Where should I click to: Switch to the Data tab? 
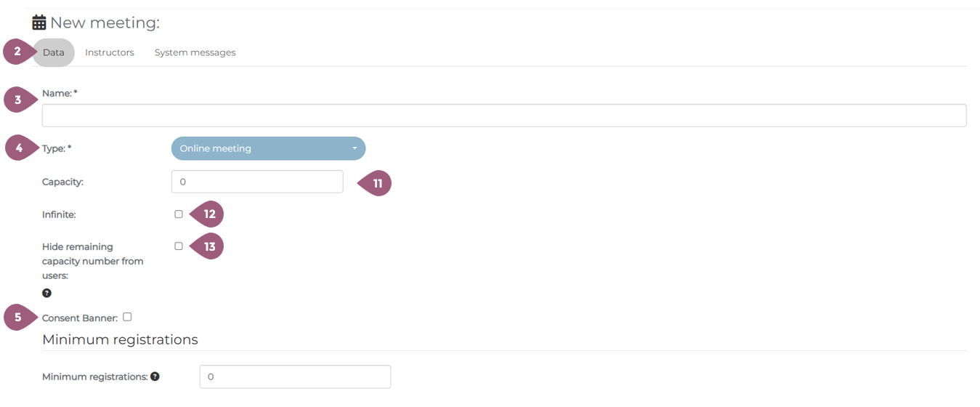[x=53, y=52]
